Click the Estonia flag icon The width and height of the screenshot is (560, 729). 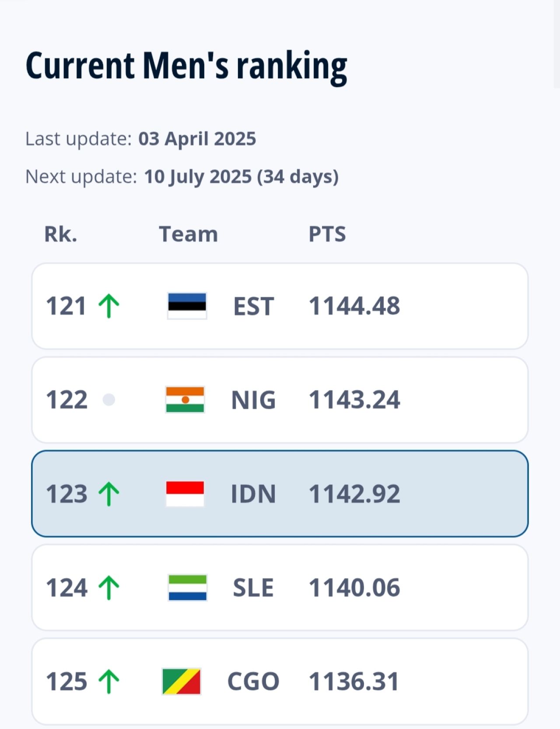pos(187,306)
